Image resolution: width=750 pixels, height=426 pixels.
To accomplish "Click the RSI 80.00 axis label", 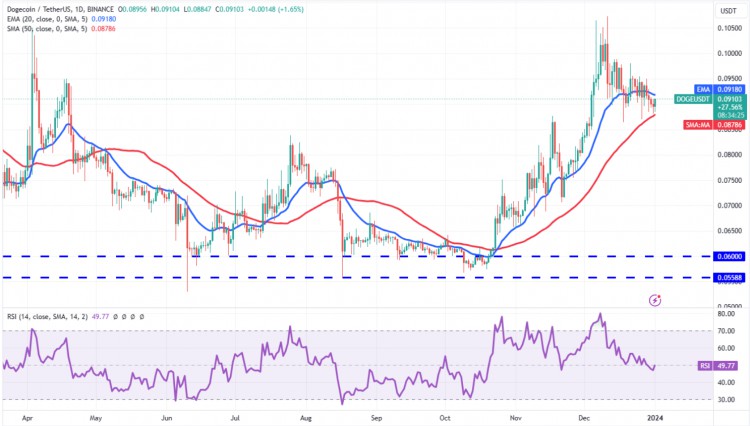I will click(727, 314).
